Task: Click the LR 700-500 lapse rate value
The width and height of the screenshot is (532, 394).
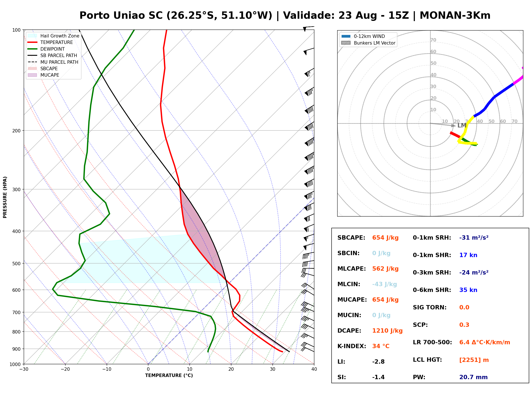Action: (x=485, y=343)
